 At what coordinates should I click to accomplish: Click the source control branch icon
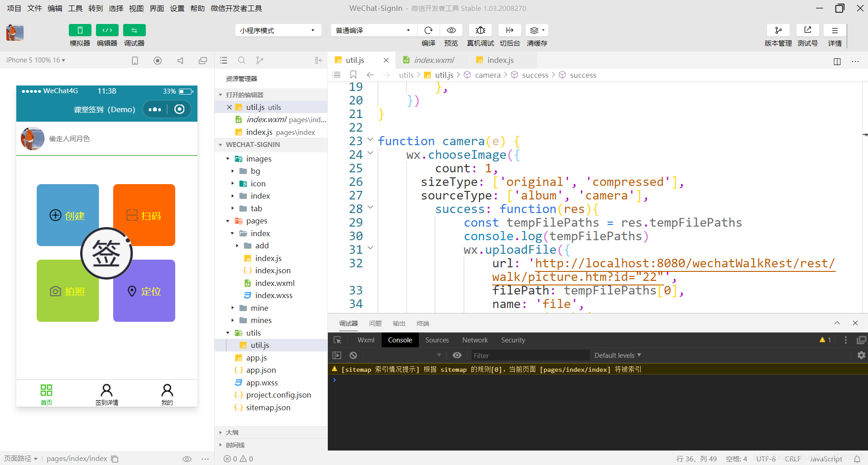259,60
